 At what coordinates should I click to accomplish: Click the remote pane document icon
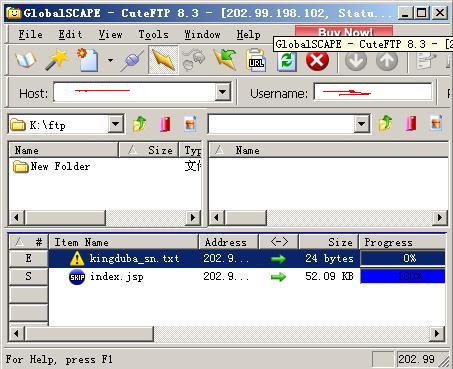436,124
